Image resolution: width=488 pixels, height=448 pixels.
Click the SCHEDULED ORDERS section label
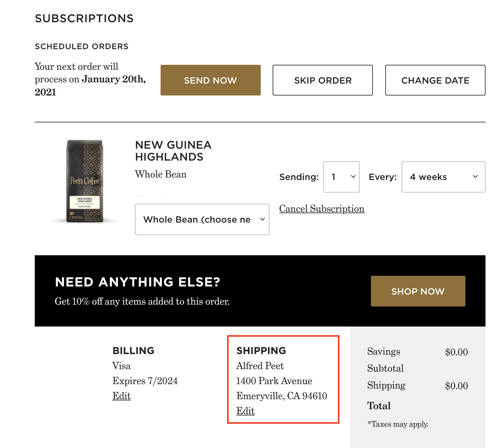pyautogui.click(x=81, y=46)
